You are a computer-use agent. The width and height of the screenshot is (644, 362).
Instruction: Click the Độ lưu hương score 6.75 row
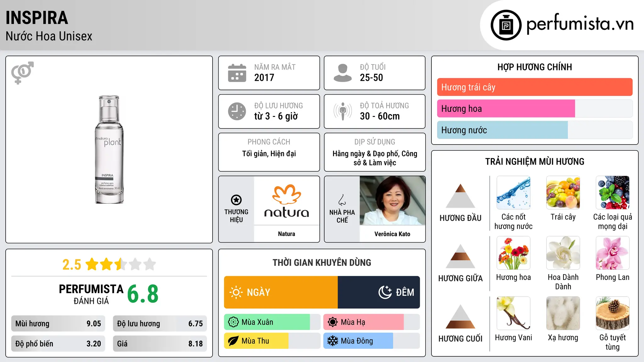click(x=160, y=324)
